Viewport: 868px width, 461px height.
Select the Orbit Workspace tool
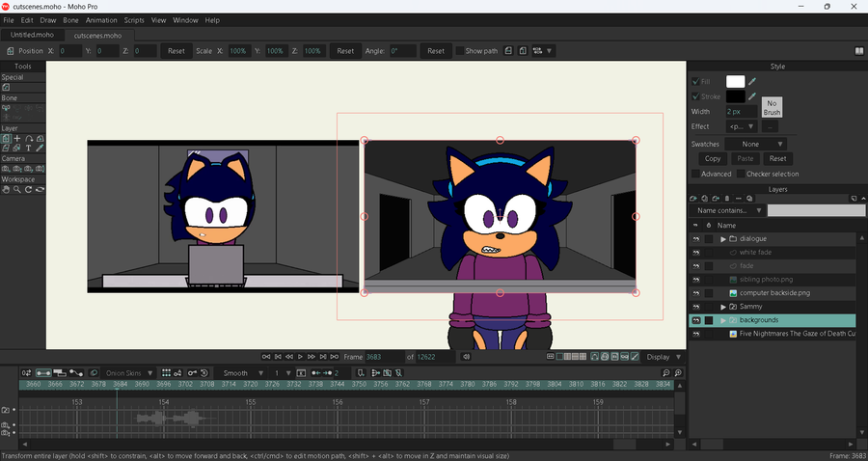click(40, 190)
